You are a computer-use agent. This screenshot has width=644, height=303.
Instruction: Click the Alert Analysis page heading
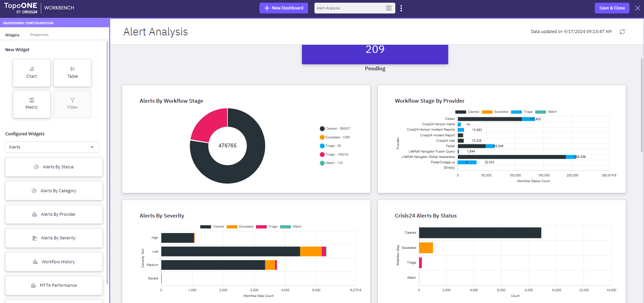coord(155,32)
